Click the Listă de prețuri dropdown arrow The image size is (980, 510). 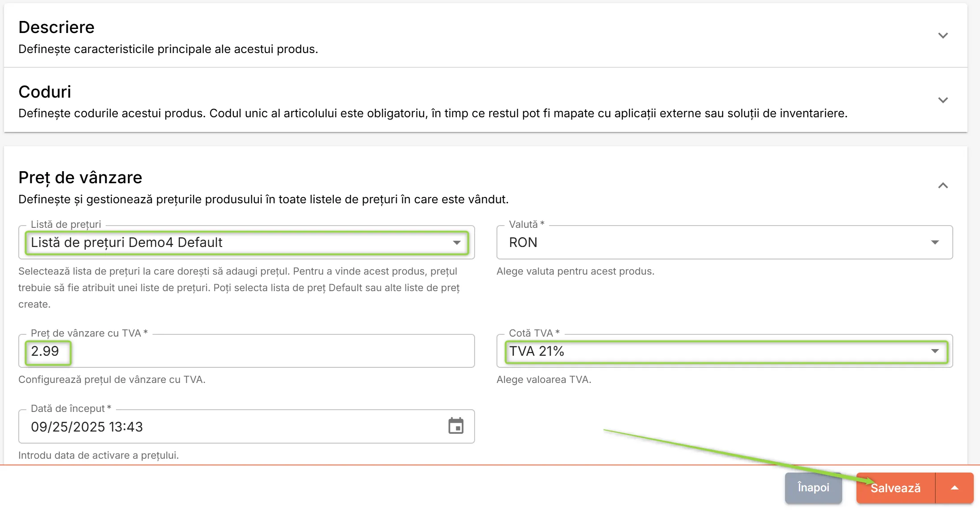(456, 243)
